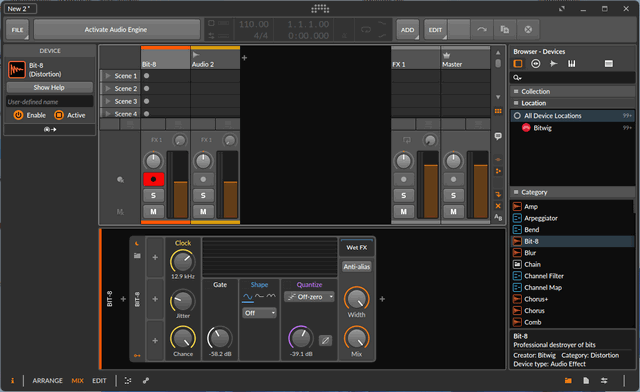This screenshot has height=392, width=640.
Task: Open the Shape Off dropdown
Action: click(x=259, y=313)
